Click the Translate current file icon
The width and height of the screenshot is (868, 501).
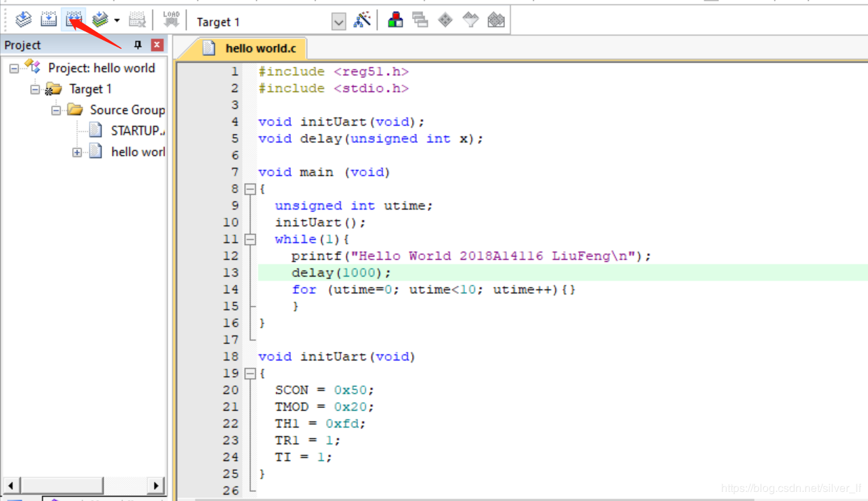[24, 20]
